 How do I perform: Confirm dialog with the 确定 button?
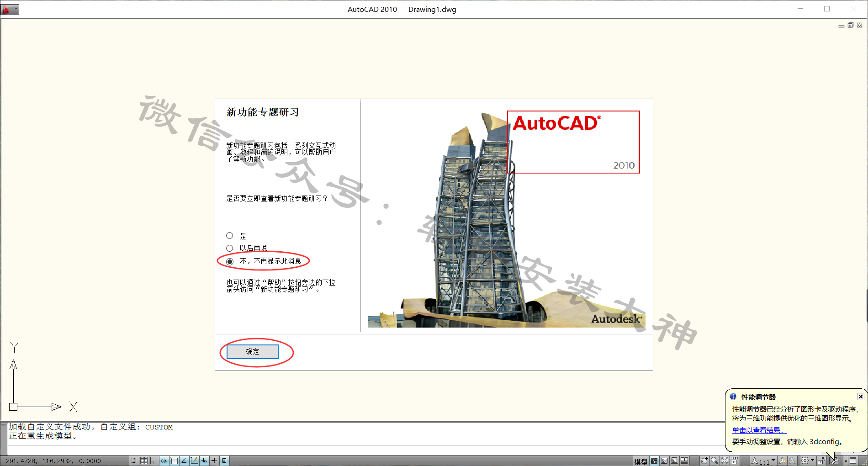pyautogui.click(x=253, y=352)
